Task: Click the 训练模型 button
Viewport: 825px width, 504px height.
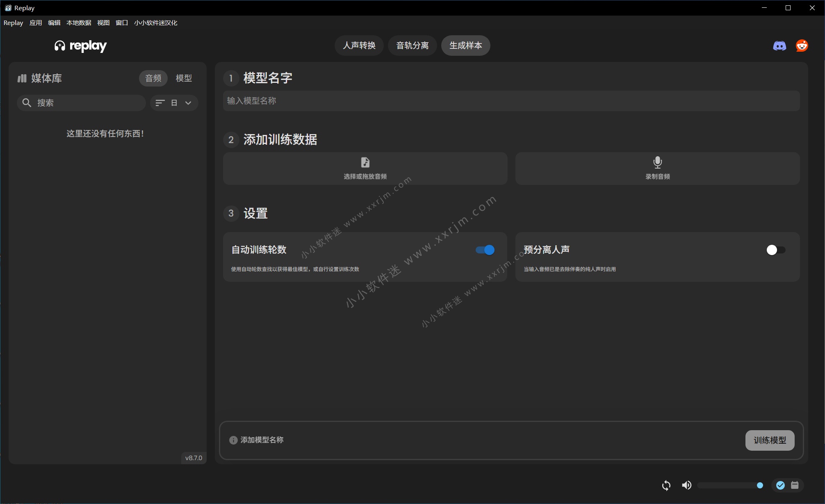Action: click(769, 440)
